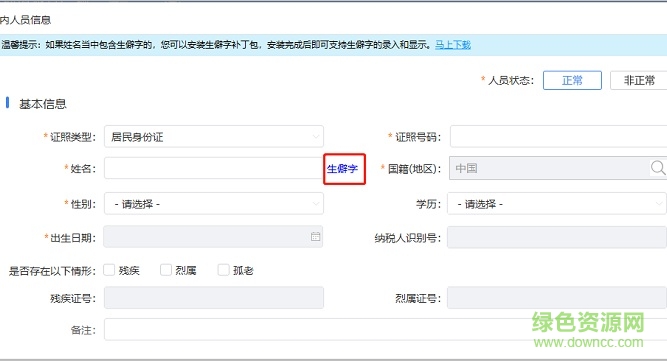This screenshot has width=667, height=361.
Task: Focus the 备注 input field
Action: [385, 330]
